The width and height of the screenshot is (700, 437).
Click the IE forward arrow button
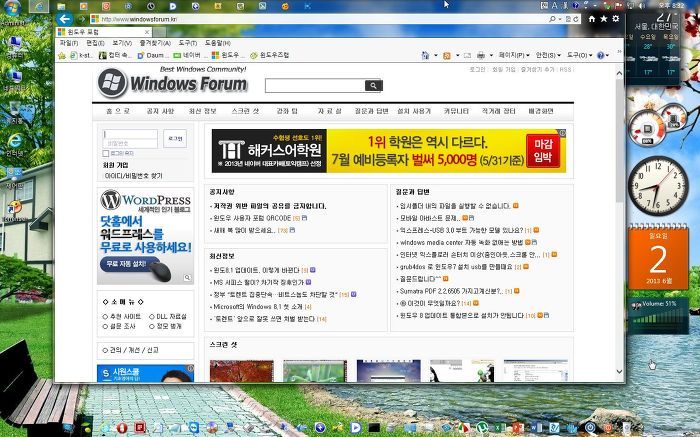[x=81, y=19]
